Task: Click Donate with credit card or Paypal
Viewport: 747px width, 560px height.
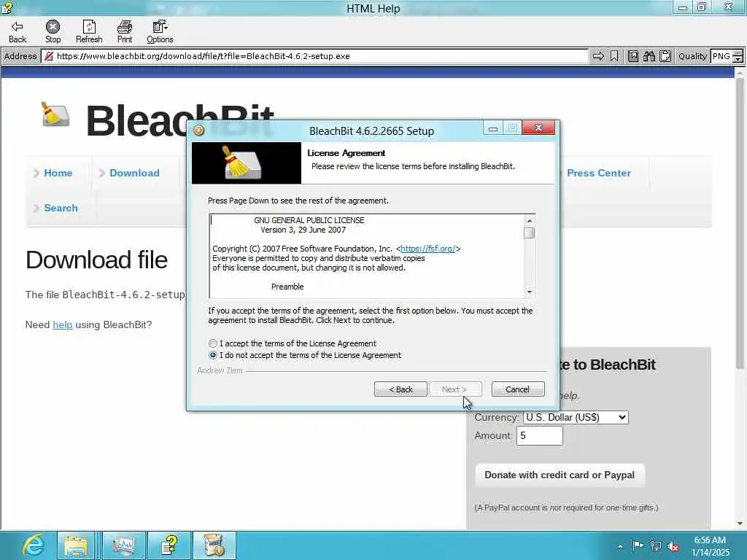Action: 560,475
